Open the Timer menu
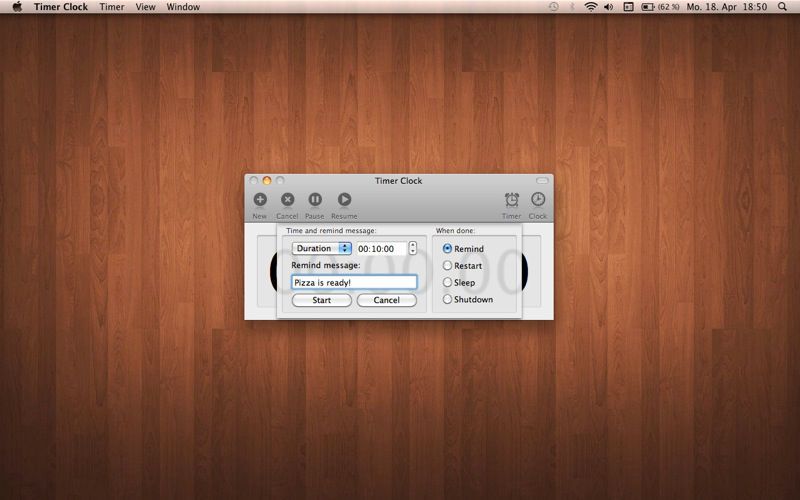 click(112, 7)
